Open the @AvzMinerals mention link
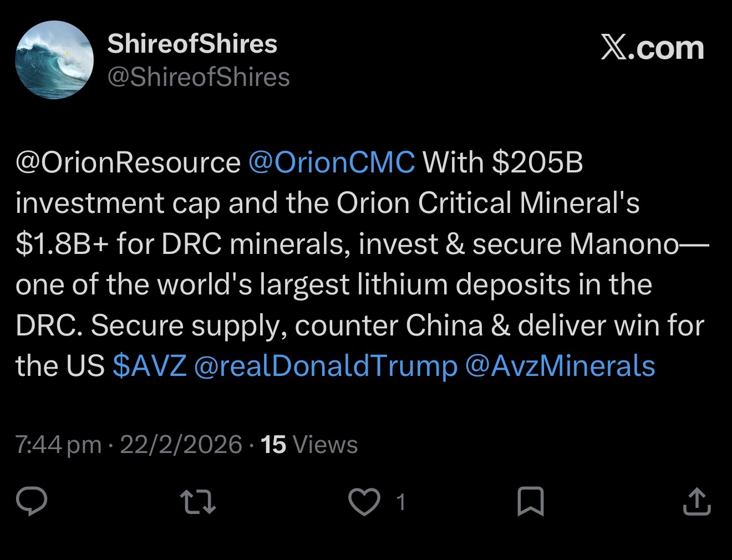 560,366
